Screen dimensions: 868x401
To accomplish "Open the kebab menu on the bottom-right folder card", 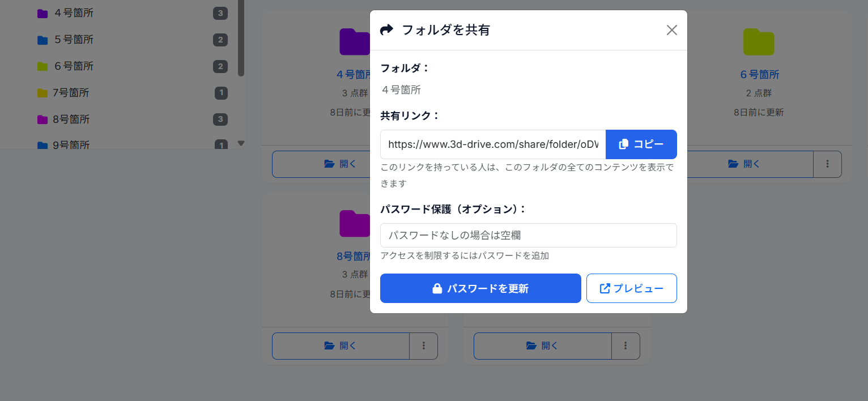I will [626, 345].
